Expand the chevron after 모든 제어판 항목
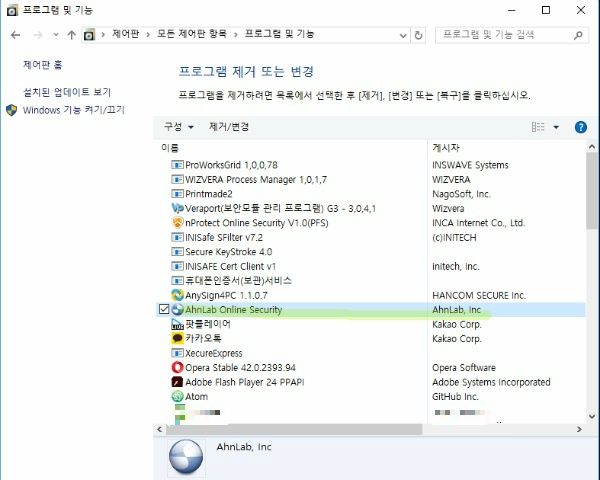 [236, 35]
